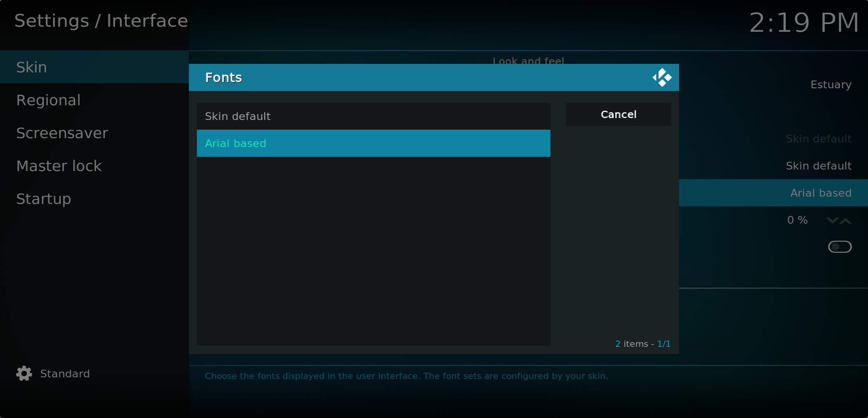
Task: Open the Master lock category
Action: coord(94,166)
